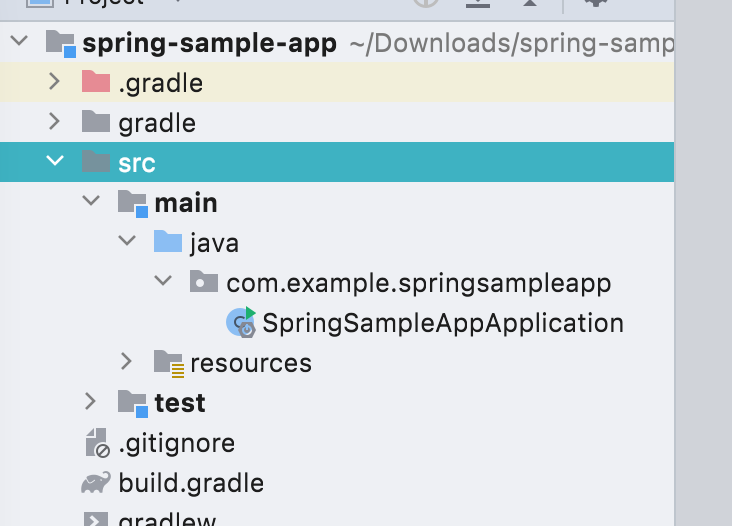Click the SpringSampleAppApplication runnable class icon
Screen dimensions: 732x526
pyautogui.click(x=241, y=322)
